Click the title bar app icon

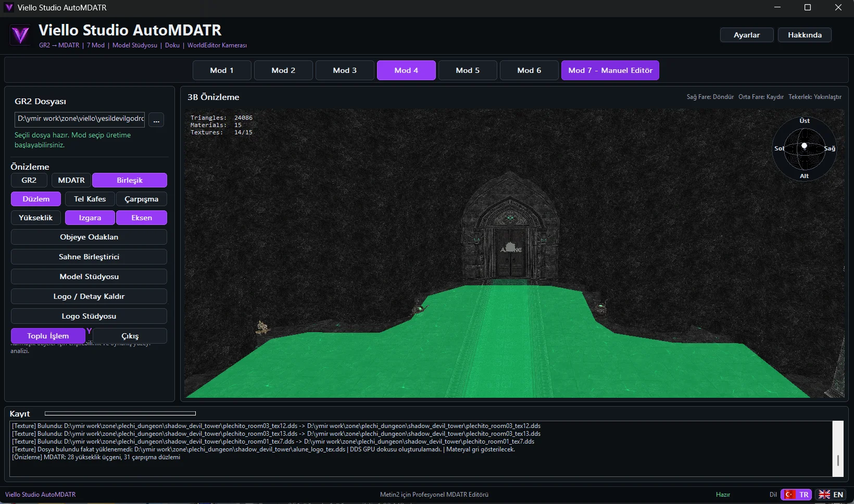[9, 8]
